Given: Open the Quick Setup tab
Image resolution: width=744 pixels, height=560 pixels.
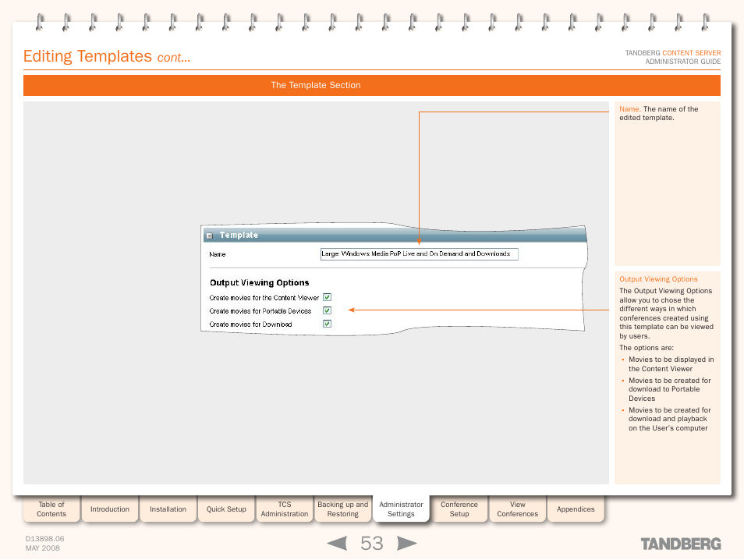Looking at the screenshot, I should click(x=226, y=509).
